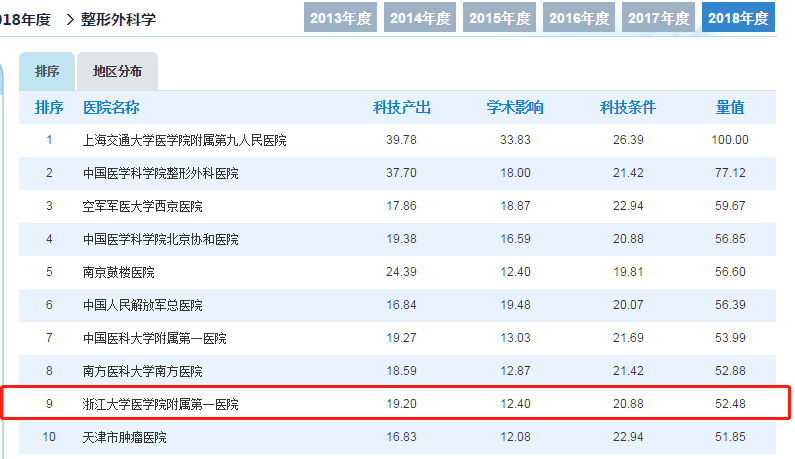The width and height of the screenshot is (795, 459).
Task: Click the 26.39 科技条件 value
Action: point(628,140)
